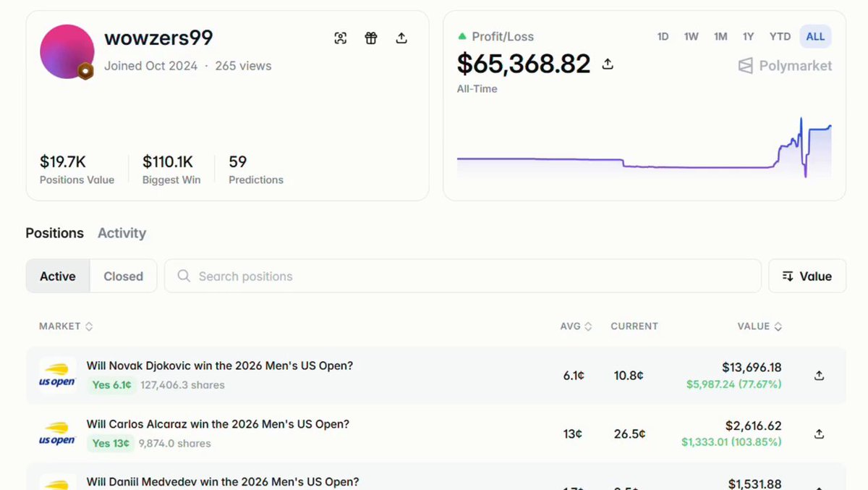Click the gift icon on the profile card

pyautogui.click(x=371, y=38)
